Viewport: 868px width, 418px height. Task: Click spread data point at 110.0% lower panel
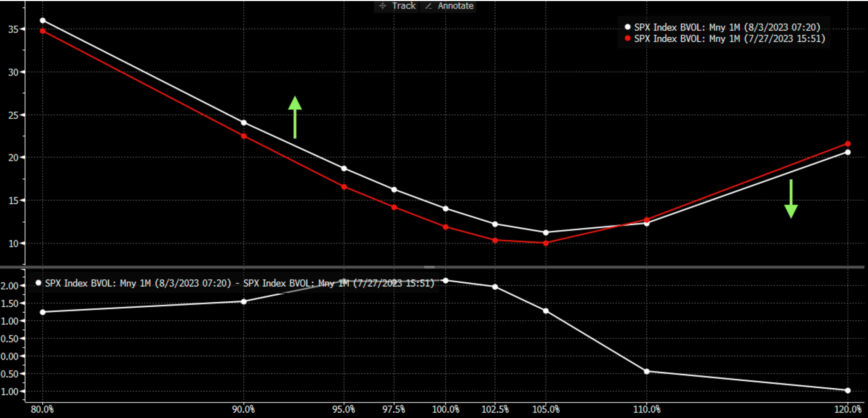coord(646,371)
